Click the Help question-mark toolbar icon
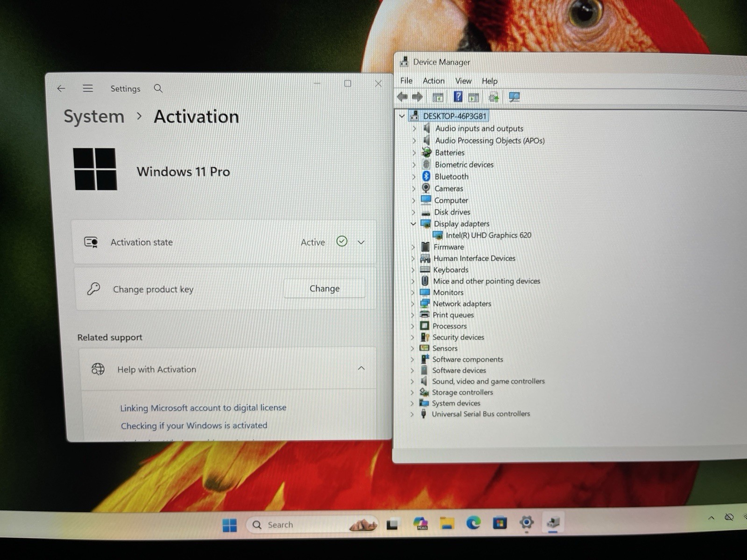The image size is (747, 560). [x=458, y=97]
